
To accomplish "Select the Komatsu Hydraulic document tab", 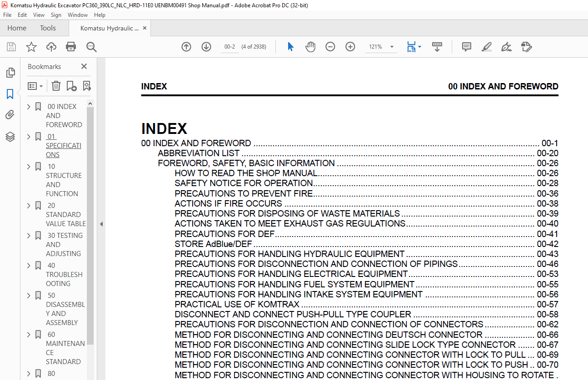I will click(110, 28).
